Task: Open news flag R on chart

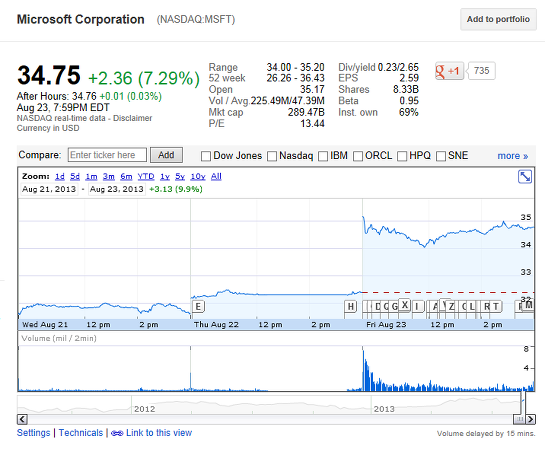Action: pos(487,306)
